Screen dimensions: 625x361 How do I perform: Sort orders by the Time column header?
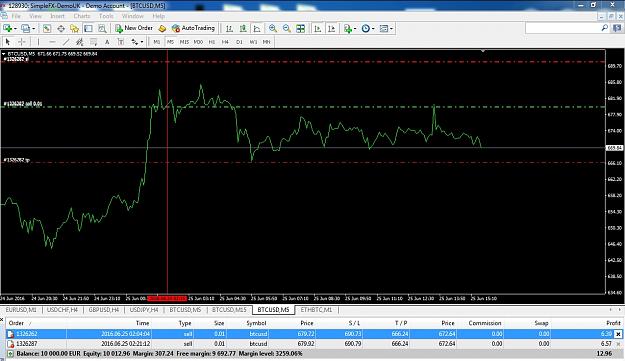[142, 323]
